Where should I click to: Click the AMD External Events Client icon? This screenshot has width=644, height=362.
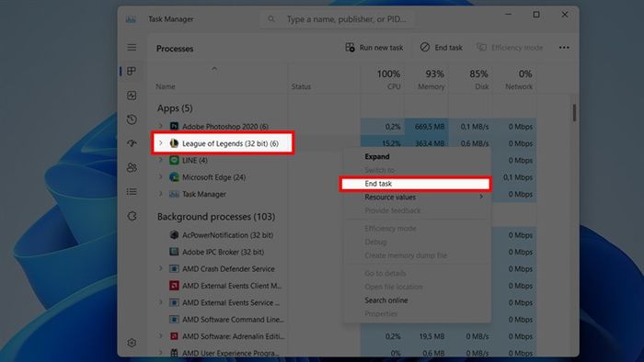[174, 286]
